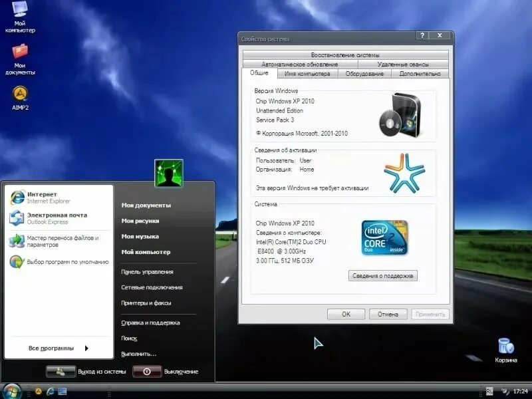Click Сведения о поддержке button
This screenshot has width=532, height=399.
(x=383, y=276)
